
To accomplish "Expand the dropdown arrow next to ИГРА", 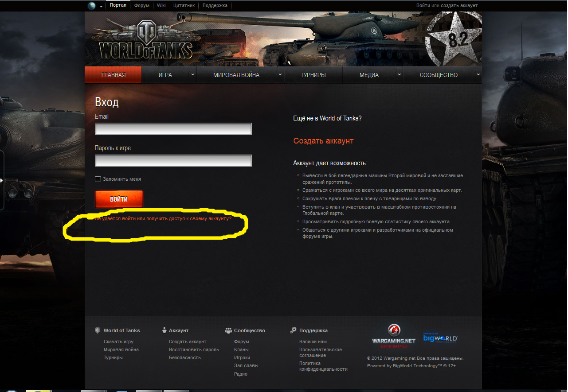I will coord(192,74).
